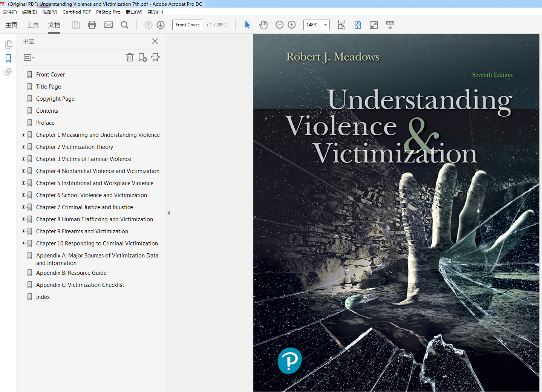The height and width of the screenshot is (392, 542).
Task: Close the bookmarks panel
Action: 155,41
